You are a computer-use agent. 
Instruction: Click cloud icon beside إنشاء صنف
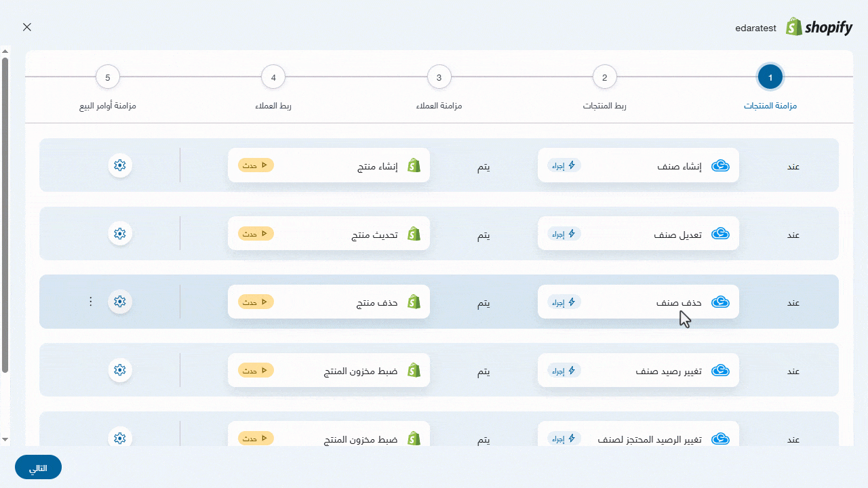[x=720, y=165]
